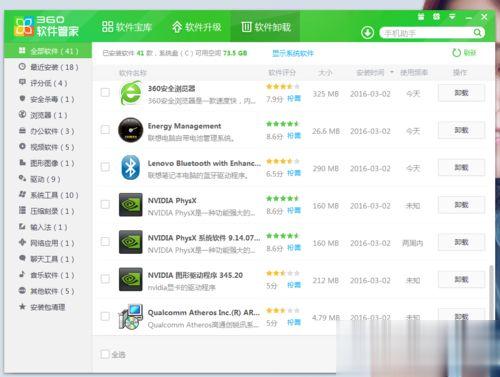The height and width of the screenshot is (377, 500).
Task: Uninstall Lenovo Bluetooth with 卸载 button
Action: tap(461, 168)
